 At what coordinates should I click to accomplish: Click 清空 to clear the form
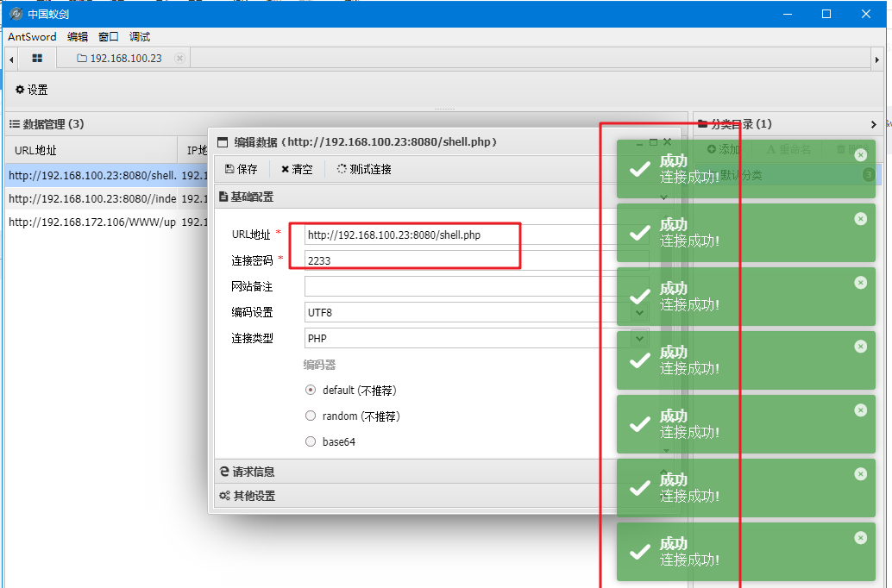point(297,169)
